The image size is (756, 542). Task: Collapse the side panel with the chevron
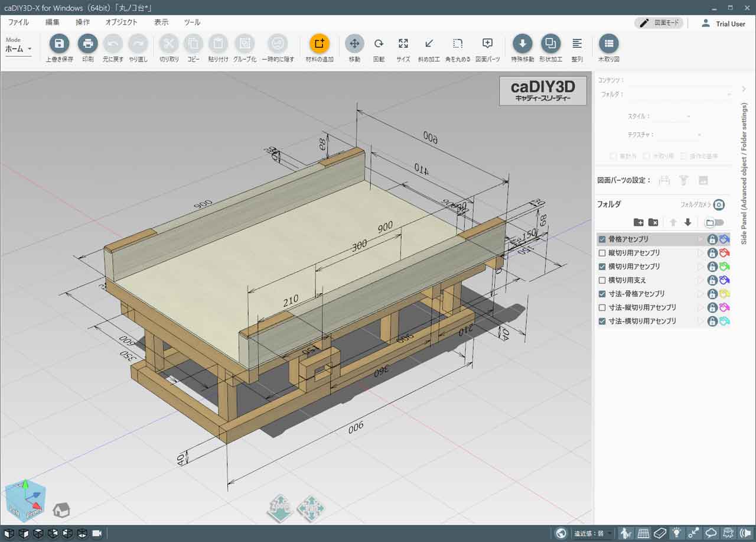point(744,89)
